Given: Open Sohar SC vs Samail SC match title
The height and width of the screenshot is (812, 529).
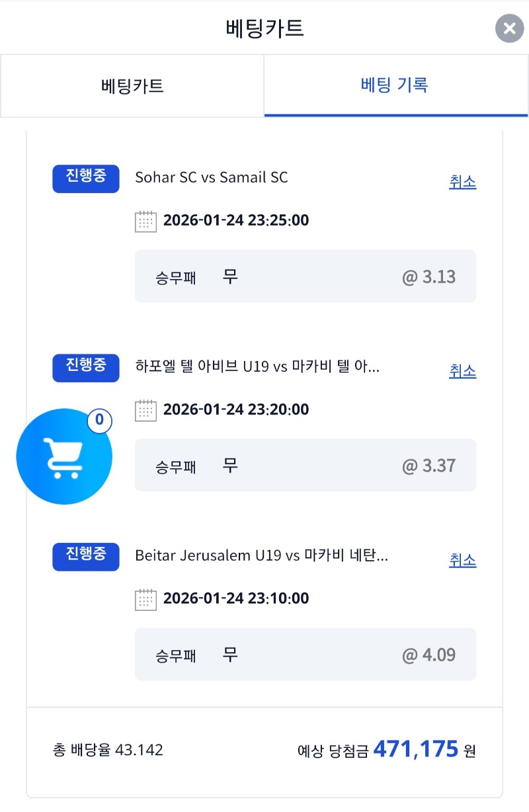Looking at the screenshot, I should (212, 177).
